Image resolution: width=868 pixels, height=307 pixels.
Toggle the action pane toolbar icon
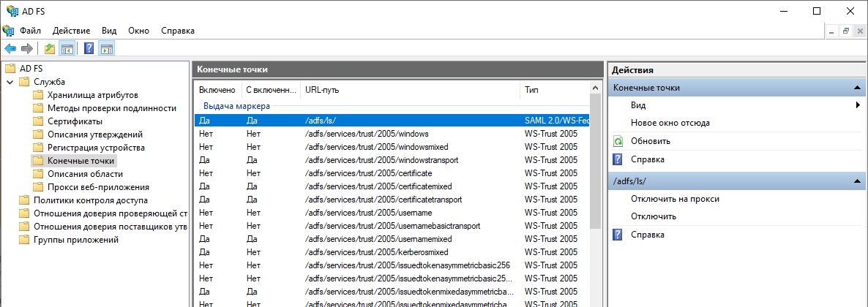pos(106,49)
